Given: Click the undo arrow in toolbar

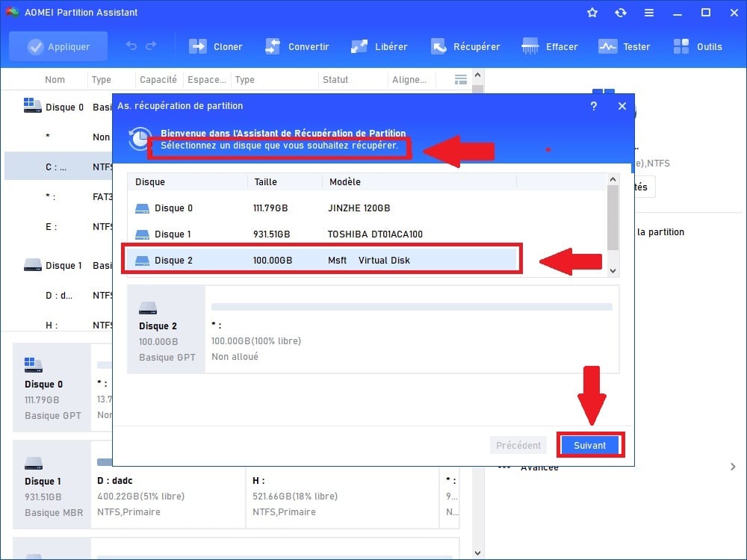Looking at the screenshot, I should [x=131, y=46].
